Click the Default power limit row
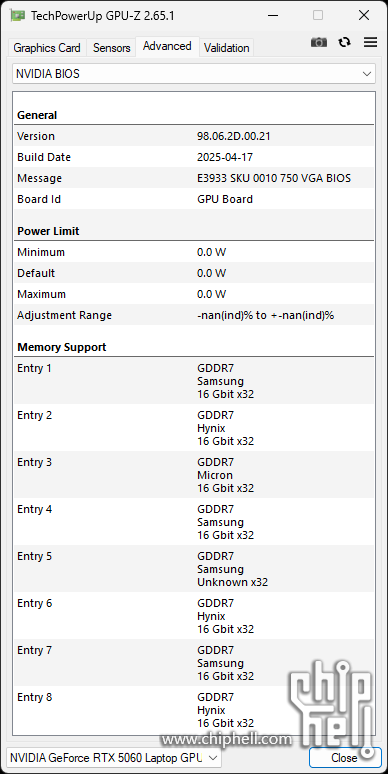The width and height of the screenshot is (388, 774). (194, 273)
